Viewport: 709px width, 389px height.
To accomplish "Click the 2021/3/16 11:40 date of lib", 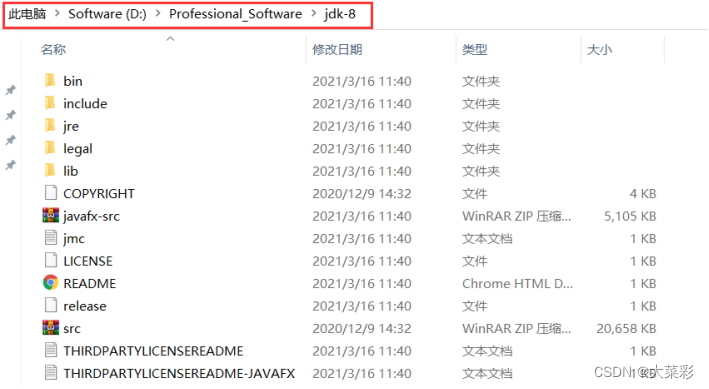I will click(362, 171).
